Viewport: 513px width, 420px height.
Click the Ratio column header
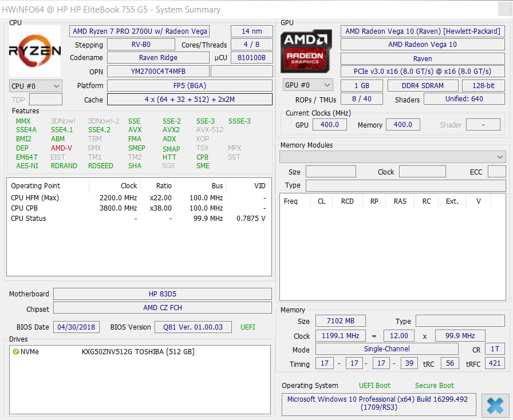coord(157,186)
